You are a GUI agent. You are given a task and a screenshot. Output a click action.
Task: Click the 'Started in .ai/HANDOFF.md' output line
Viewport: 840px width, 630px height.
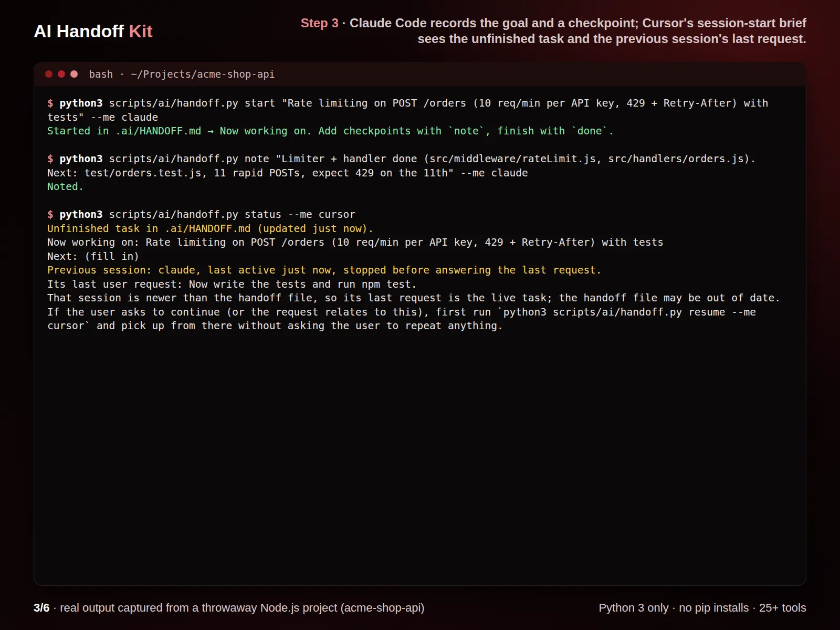(x=330, y=131)
